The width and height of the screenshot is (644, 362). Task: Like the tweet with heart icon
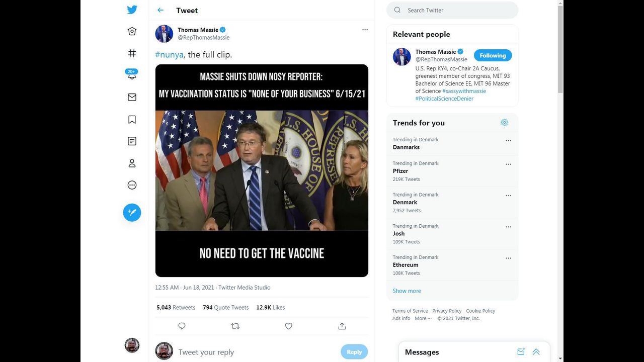click(288, 326)
